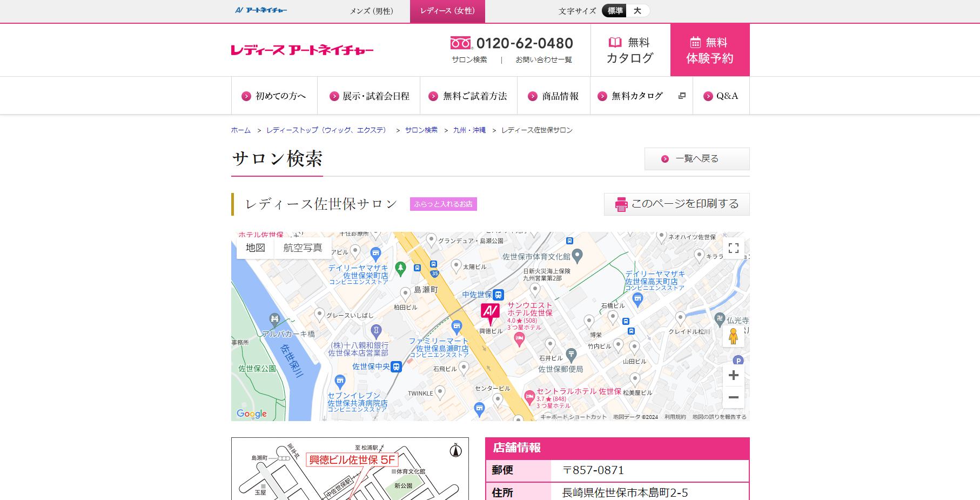Click the 無料カタログ header button
980x500 pixels.
(x=630, y=50)
